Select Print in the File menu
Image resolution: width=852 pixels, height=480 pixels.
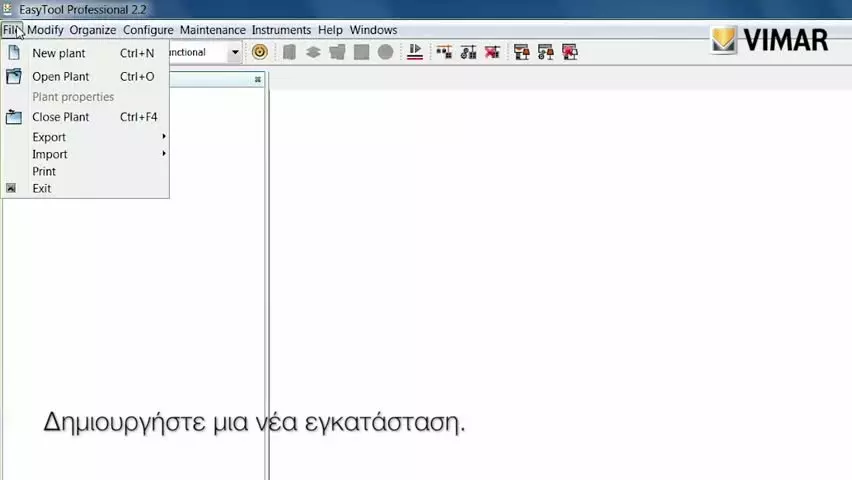85,171
